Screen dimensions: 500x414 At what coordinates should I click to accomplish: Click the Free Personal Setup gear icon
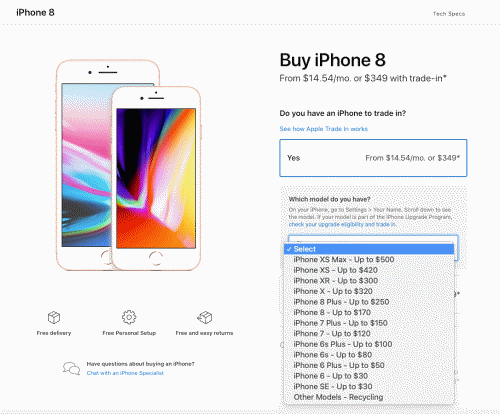click(129, 317)
